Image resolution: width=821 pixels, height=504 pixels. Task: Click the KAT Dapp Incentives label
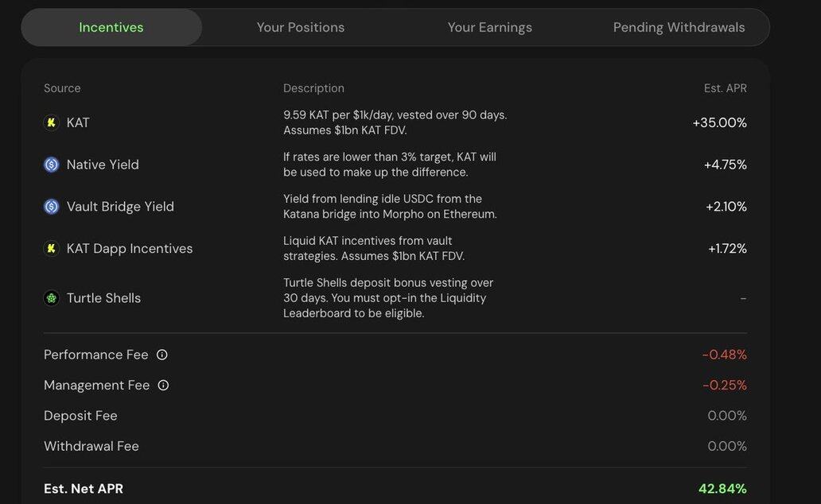point(130,249)
